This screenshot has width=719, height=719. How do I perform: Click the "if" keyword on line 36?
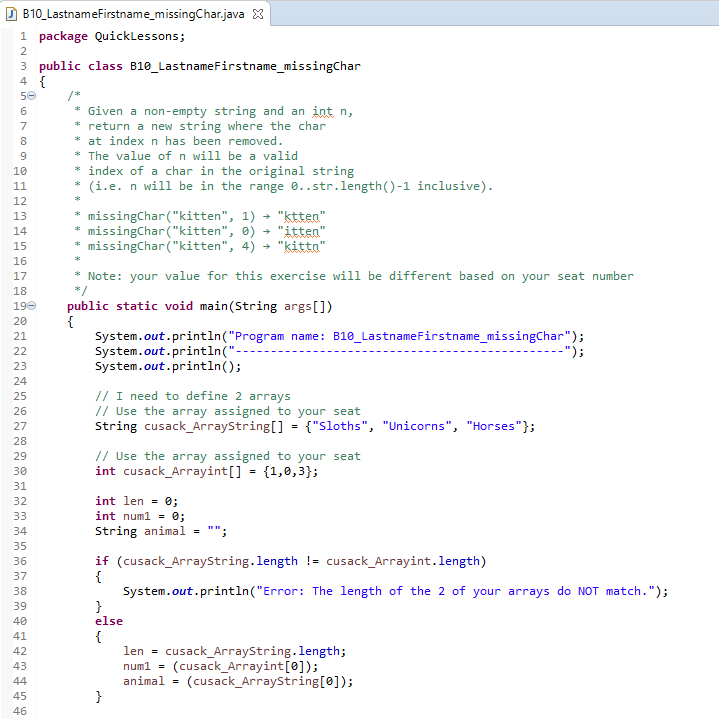tap(101, 561)
